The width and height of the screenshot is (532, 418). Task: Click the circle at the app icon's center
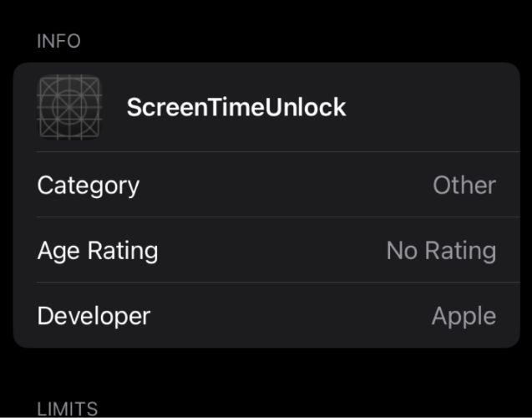tap(69, 108)
